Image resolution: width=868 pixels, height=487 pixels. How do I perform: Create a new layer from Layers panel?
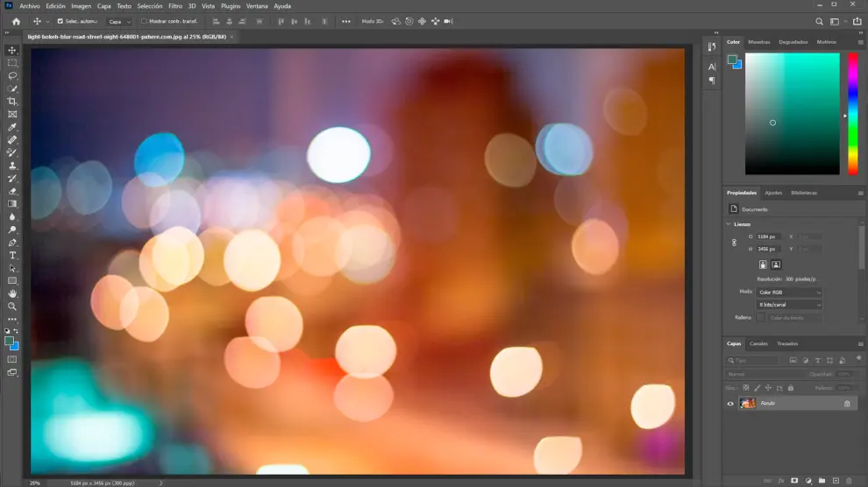(836, 480)
